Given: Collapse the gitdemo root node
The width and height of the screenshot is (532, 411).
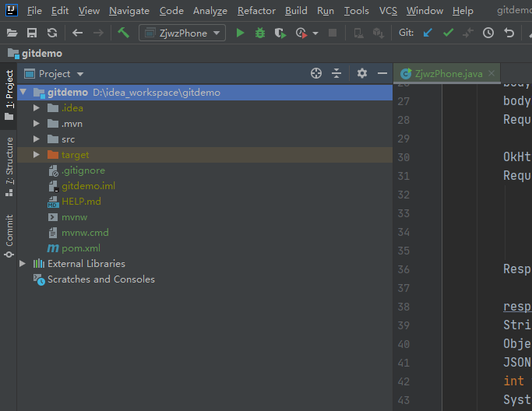Looking at the screenshot, I should (23, 92).
